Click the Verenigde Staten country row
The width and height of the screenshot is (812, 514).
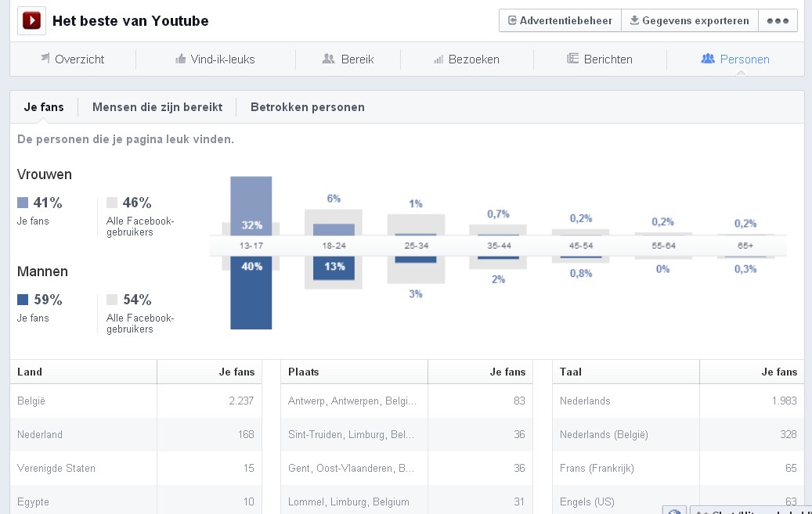pyautogui.click(x=135, y=468)
